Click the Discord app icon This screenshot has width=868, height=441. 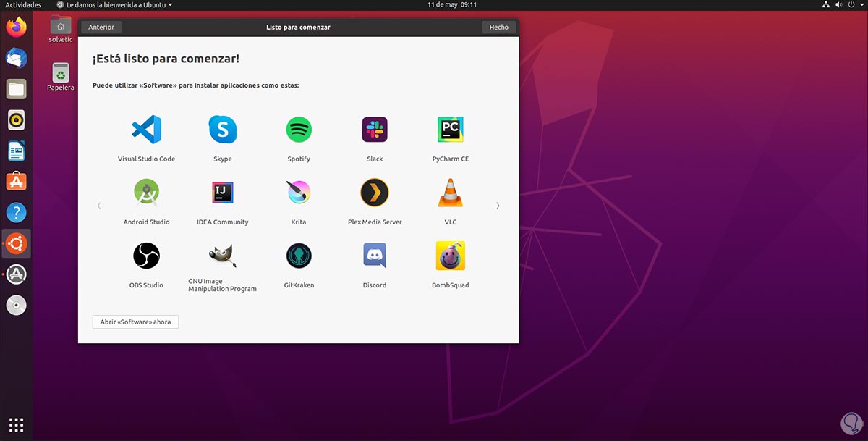[375, 256]
